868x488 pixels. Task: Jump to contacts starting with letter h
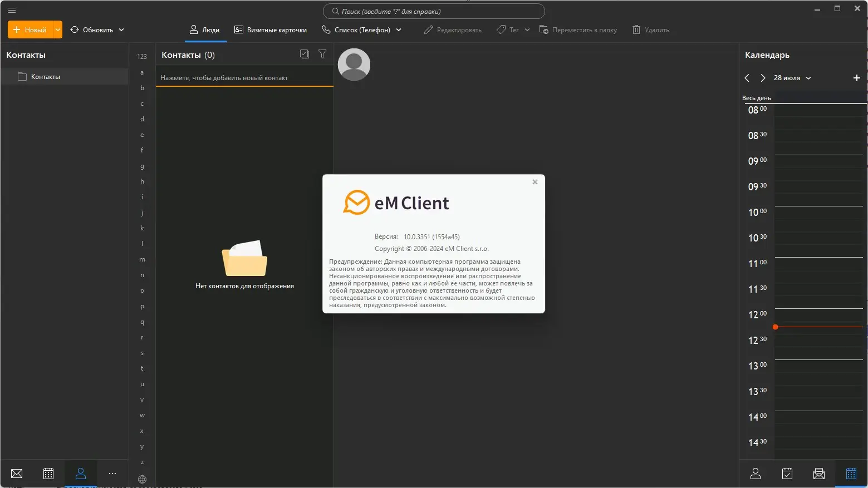tap(142, 181)
